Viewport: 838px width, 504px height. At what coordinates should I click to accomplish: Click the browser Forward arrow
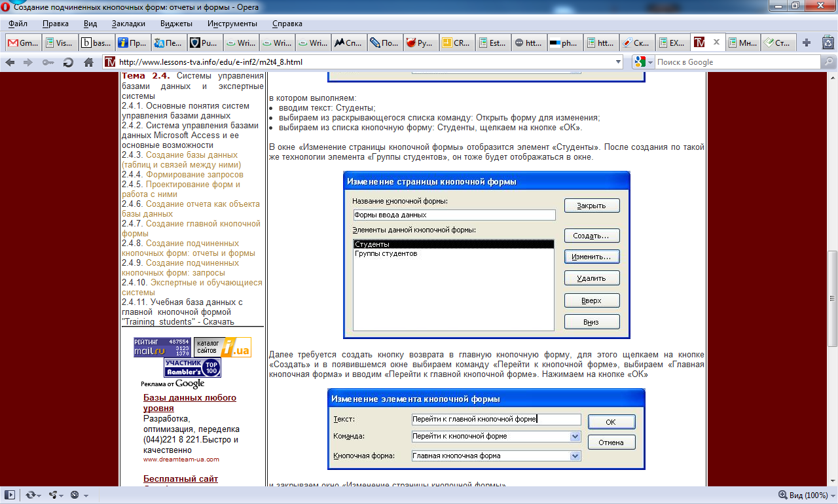point(28,62)
